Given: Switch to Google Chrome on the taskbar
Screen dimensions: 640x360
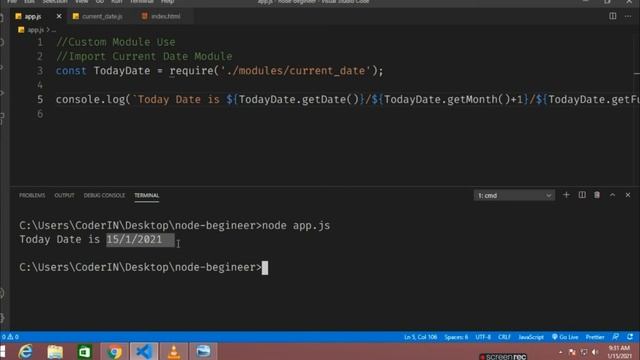Looking at the screenshot, I should pyautogui.click(x=114, y=351).
